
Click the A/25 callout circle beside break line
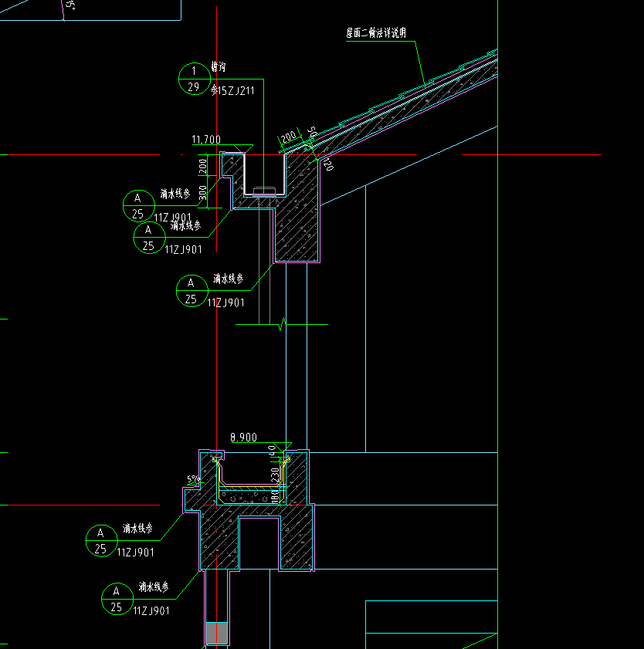(192, 291)
